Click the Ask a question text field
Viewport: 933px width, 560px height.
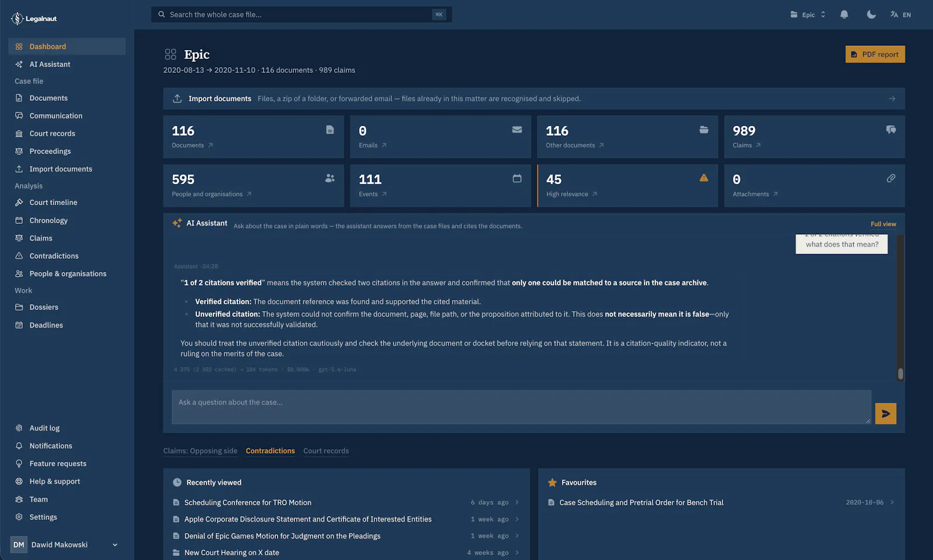coord(521,407)
